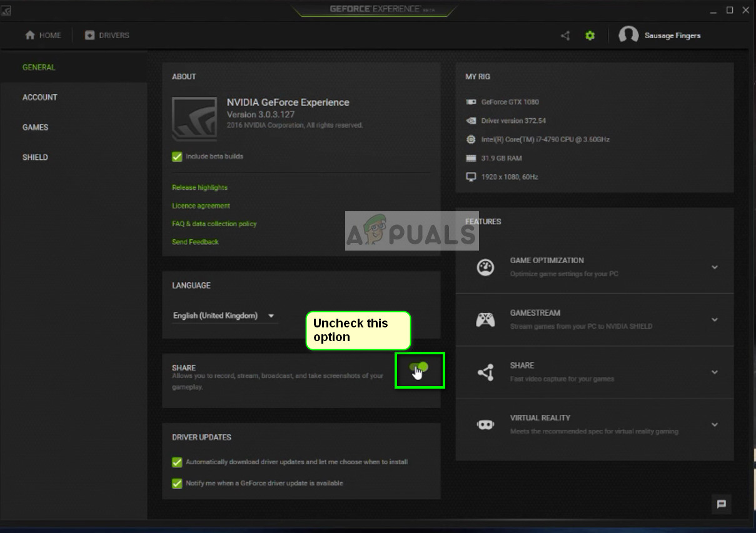Image resolution: width=756 pixels, height=533 pixels.
Task: Click the Send Feedback link
Action: coord(195,242)
